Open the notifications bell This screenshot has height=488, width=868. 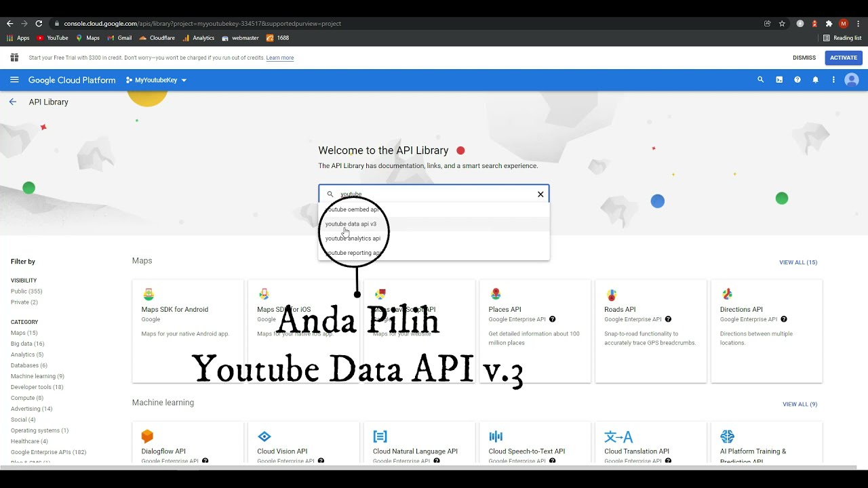pos(815,80)
